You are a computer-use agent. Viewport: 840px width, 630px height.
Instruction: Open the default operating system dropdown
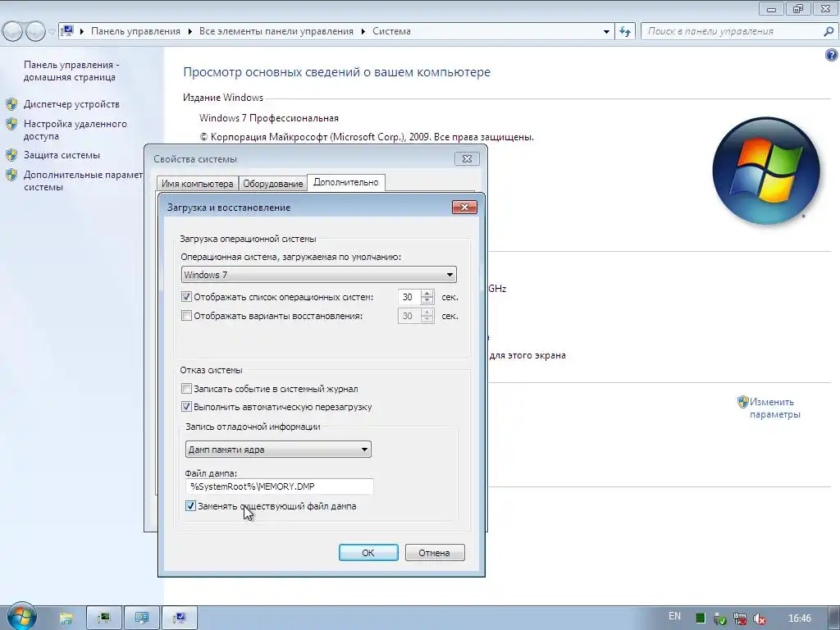(x=319, y=275)
